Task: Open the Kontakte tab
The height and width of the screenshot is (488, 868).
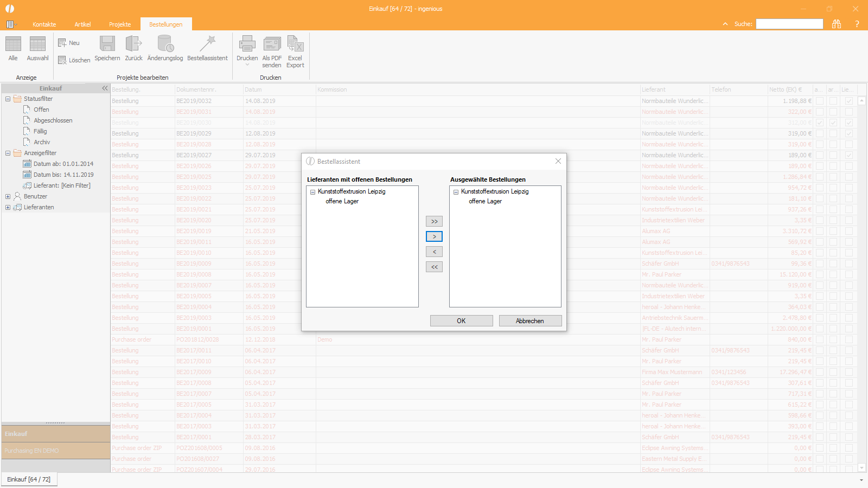Action: point(44,24)
